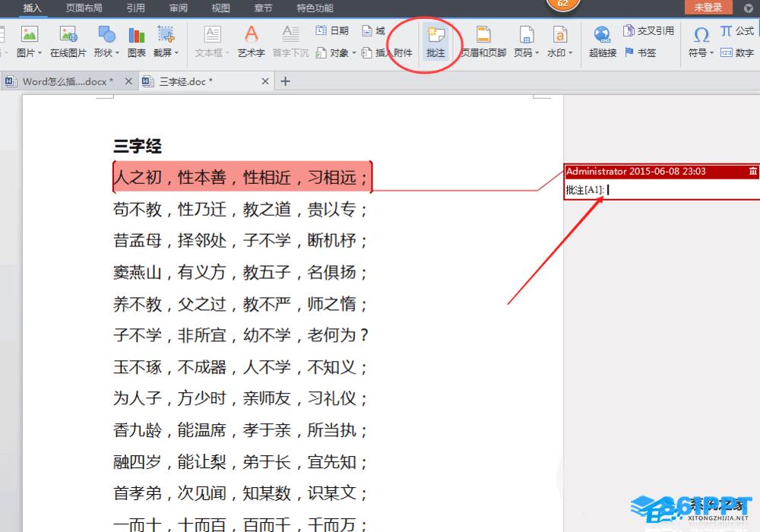
Task: Expand the 截屏 dropdown arrow
Action: tap(176, 52)
